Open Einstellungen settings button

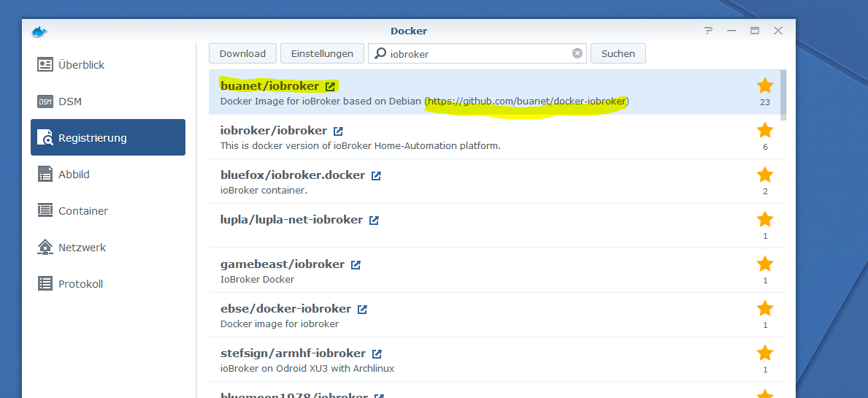[322, 54]
